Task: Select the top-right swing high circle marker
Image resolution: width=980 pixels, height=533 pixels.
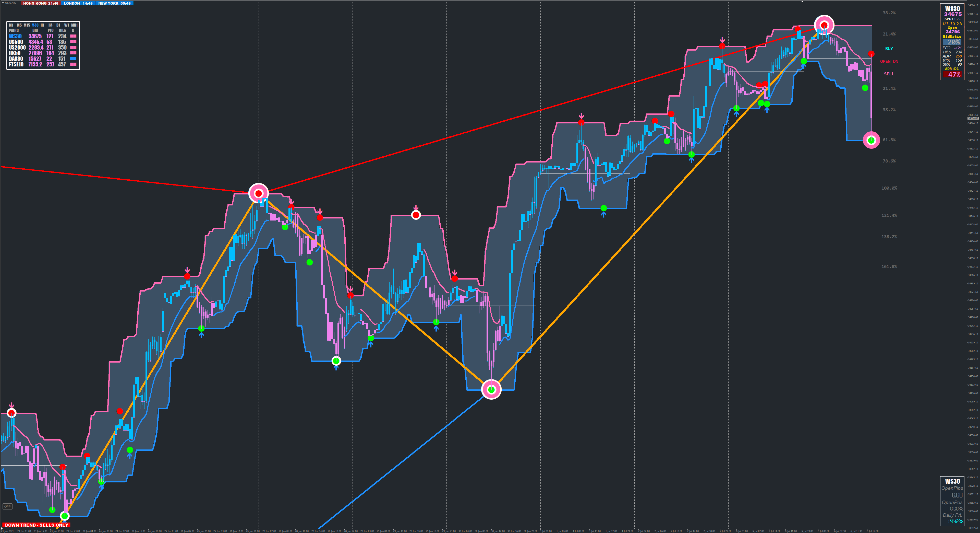Action: (x=824, y=25)
